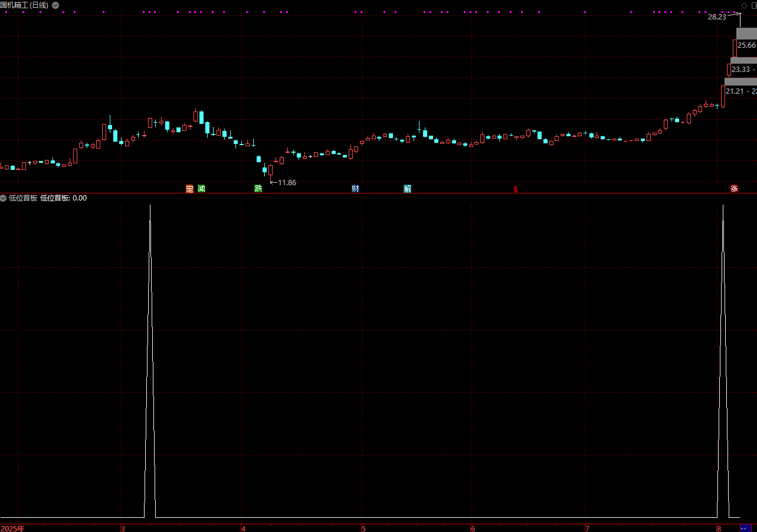Click the 国机精工 (日线) chart title

(x=24, y=5)
